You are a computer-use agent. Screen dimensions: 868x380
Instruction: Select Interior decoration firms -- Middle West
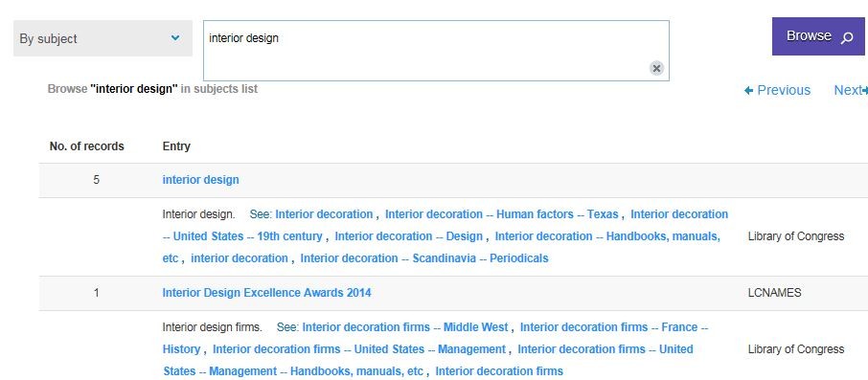(405, 327)
